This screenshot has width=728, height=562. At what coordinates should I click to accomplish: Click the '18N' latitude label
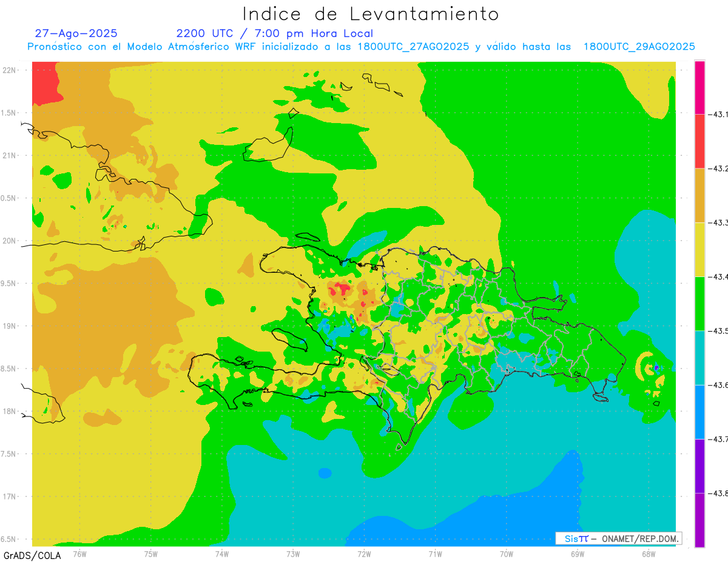point(10,411)
